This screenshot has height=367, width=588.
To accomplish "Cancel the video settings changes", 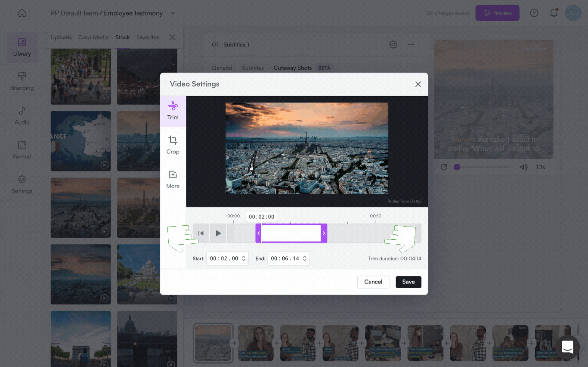I will tap(373, 282).
